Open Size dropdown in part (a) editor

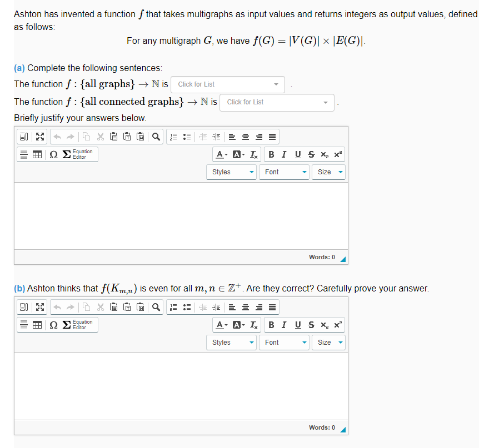328,172
